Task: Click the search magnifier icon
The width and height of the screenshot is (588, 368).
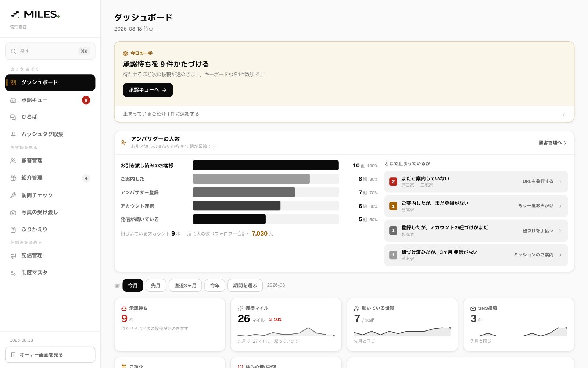Action: tap(14, 51)
